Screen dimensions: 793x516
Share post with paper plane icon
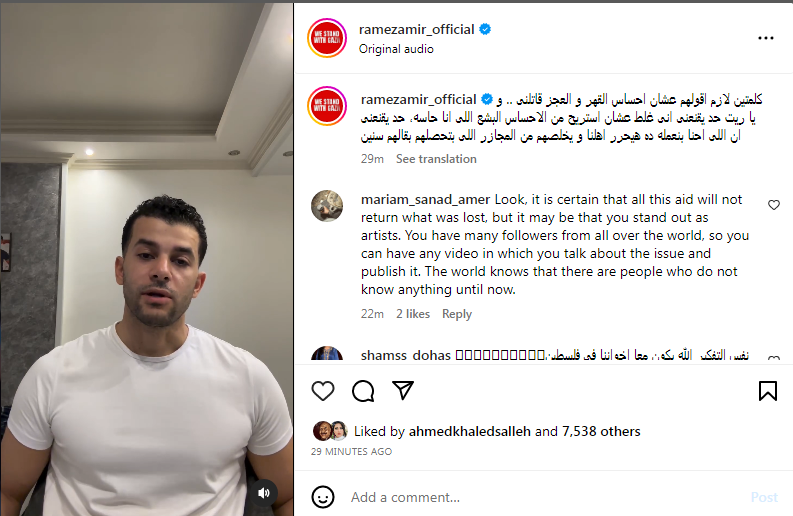point(403,390)
